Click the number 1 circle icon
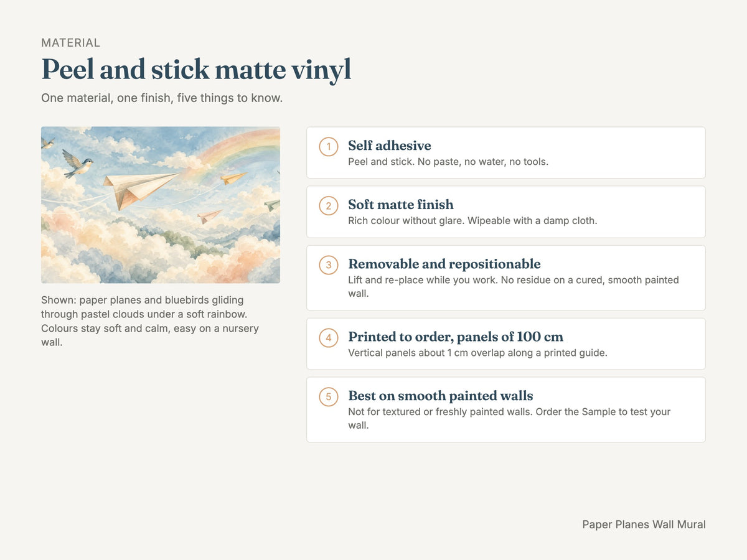The width and height of the screenshot is (747, 560). 329,147
